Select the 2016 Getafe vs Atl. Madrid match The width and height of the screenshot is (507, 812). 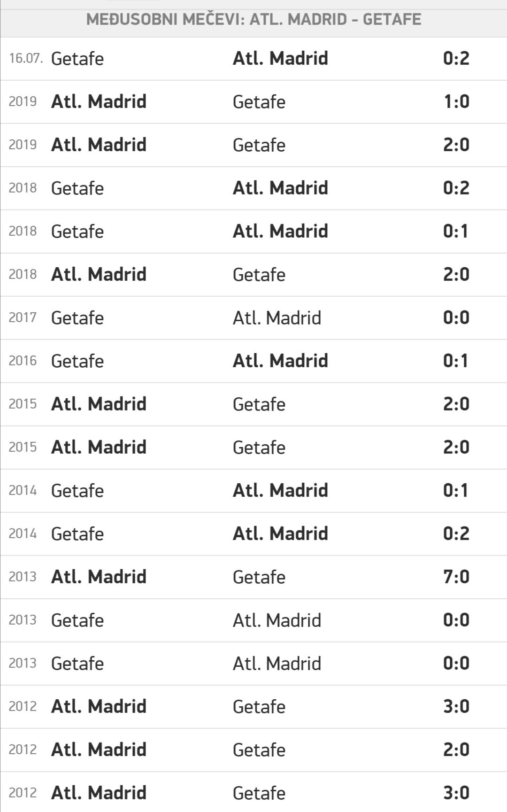click(x=253, y=361)
